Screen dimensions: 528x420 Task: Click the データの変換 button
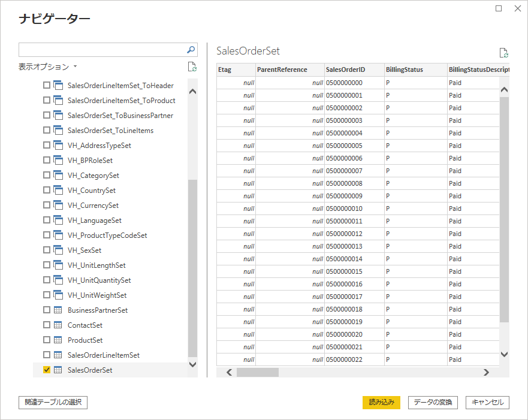(433, 403)
